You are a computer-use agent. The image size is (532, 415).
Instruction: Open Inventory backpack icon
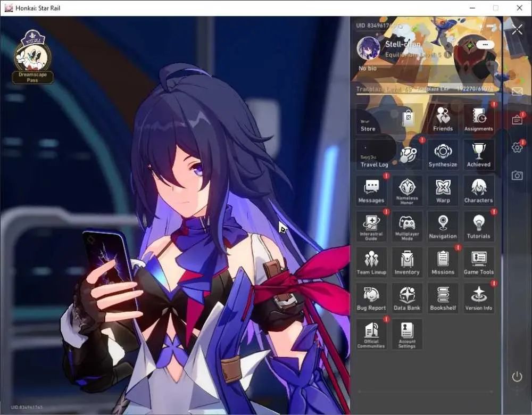(x=407, y=262)
